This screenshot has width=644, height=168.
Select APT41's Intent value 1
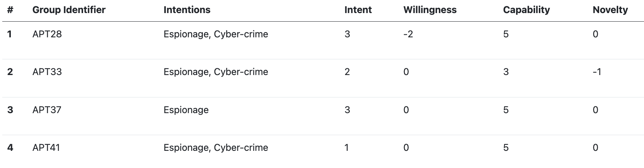[x=347, y=148]
